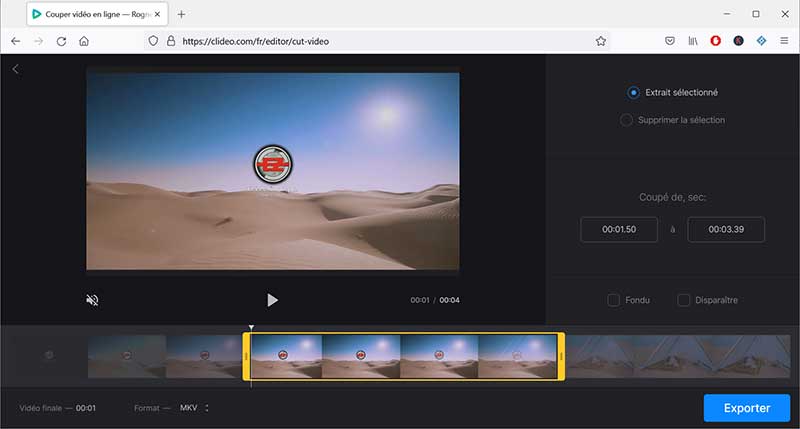Click the 00:04 total duration text

[x=449, y=300]
